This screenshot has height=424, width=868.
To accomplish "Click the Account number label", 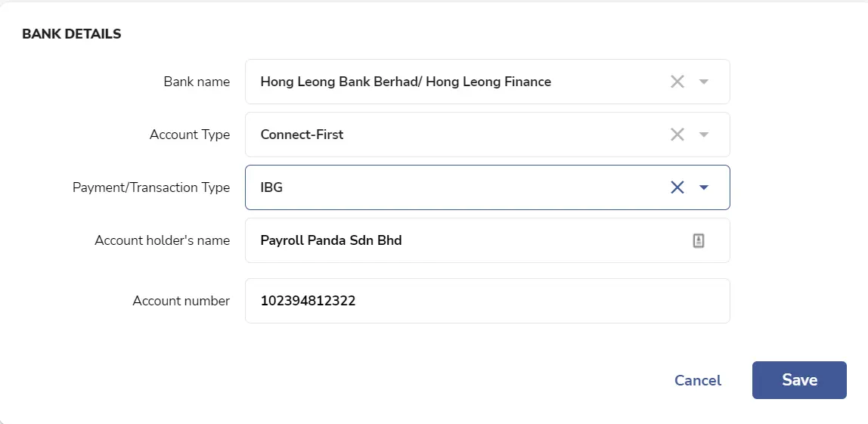I will pyautogui.click(x=181, y=301).
